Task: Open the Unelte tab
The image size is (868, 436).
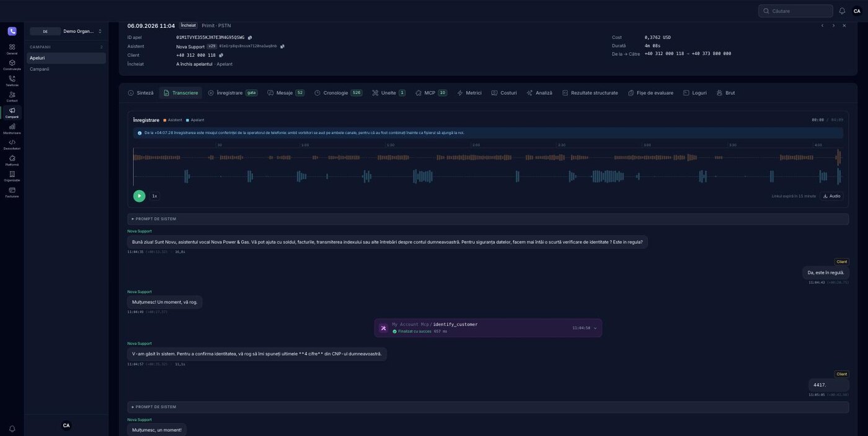Action: point(389,93)
